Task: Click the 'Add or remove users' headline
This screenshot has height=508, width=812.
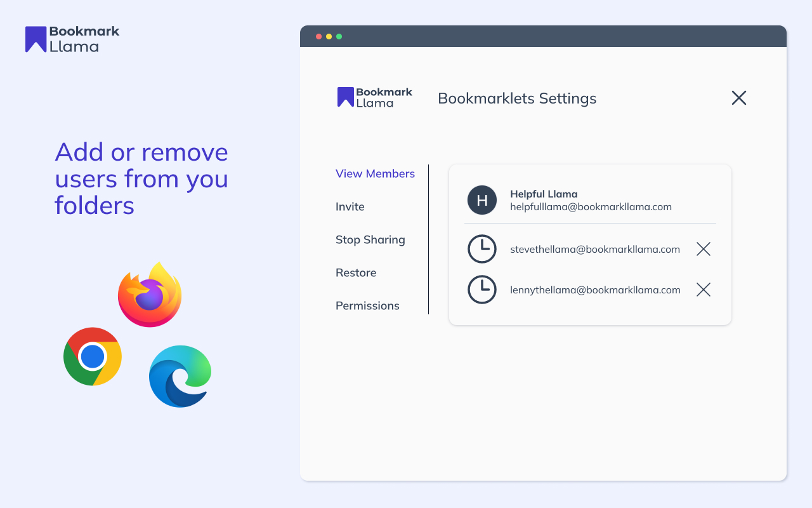Action: [x=141, y=178]
